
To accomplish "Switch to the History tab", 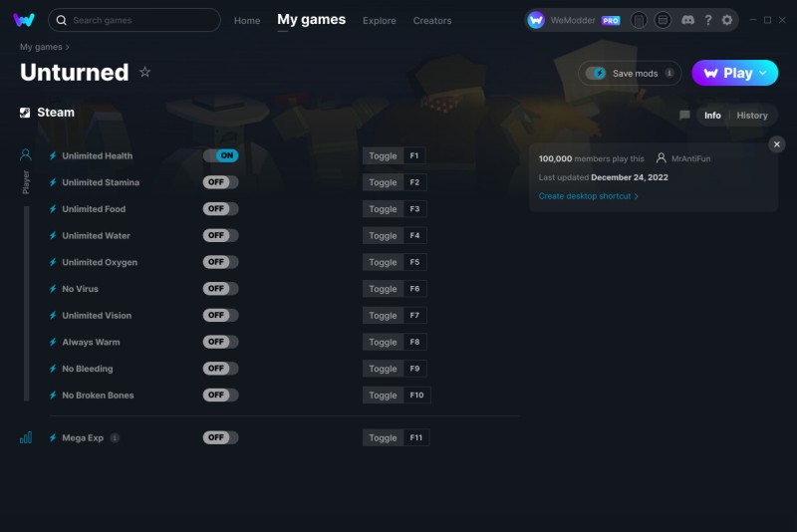I will [752, 116].
